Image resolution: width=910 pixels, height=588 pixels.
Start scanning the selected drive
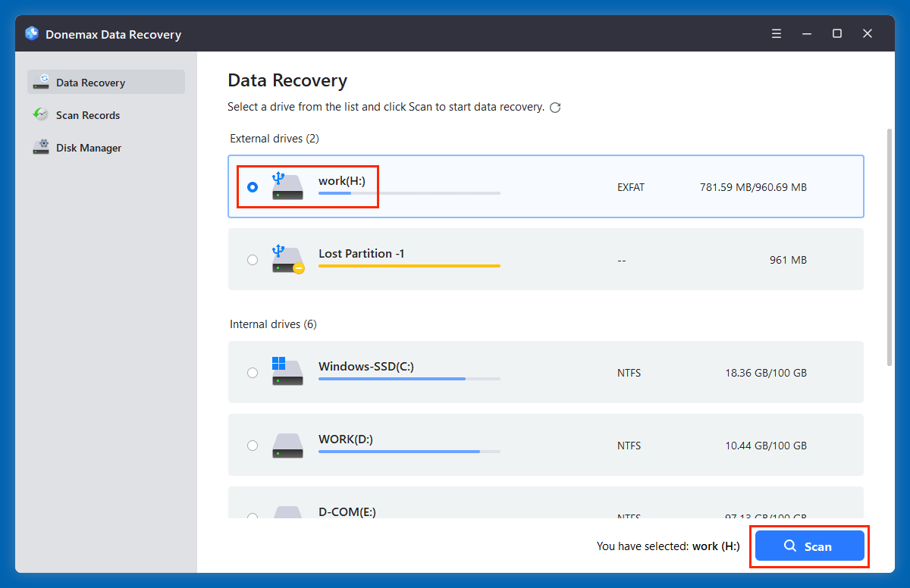point(809,546)
